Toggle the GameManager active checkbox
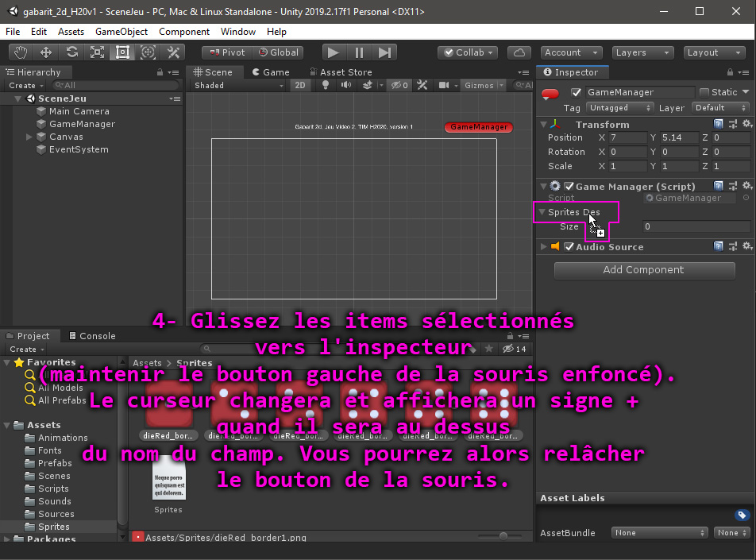The width and height of the screenshot is (756, 560). 577,92
